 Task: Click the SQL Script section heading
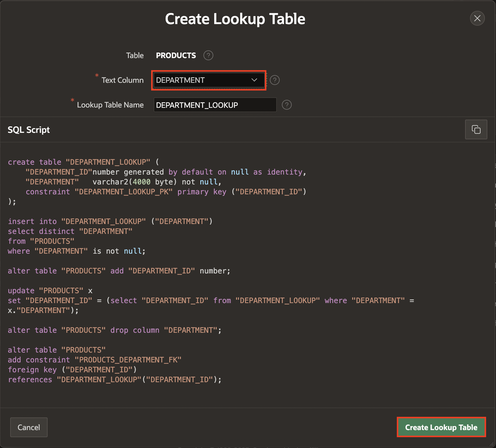coord(29,130)
